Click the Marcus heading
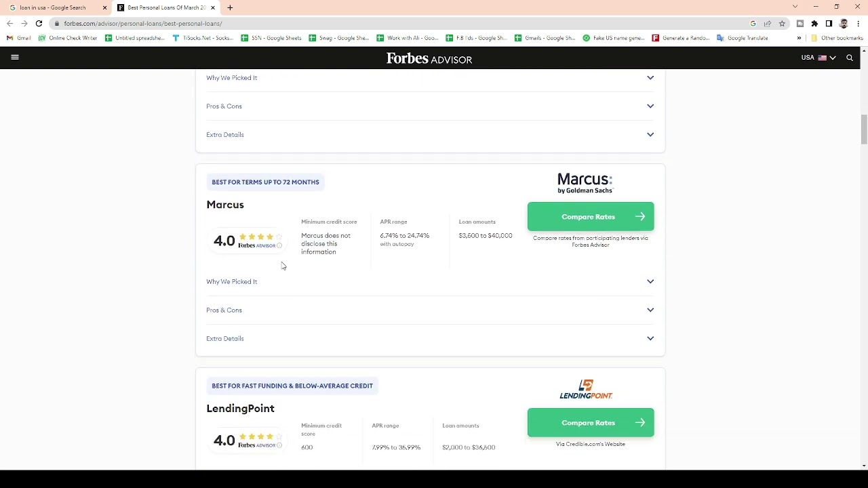Screen dimensions: 868x488 point(225,205)
